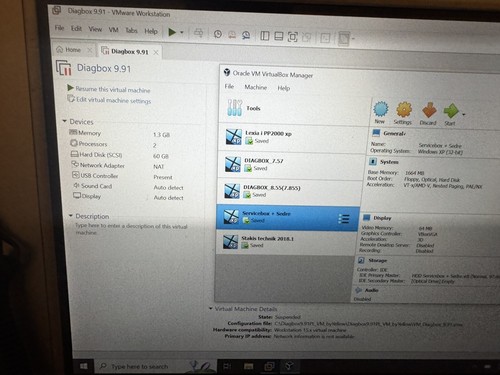Screen dimensions: 500x375
Task: Select the Memory device row
Action: point(120,134)
